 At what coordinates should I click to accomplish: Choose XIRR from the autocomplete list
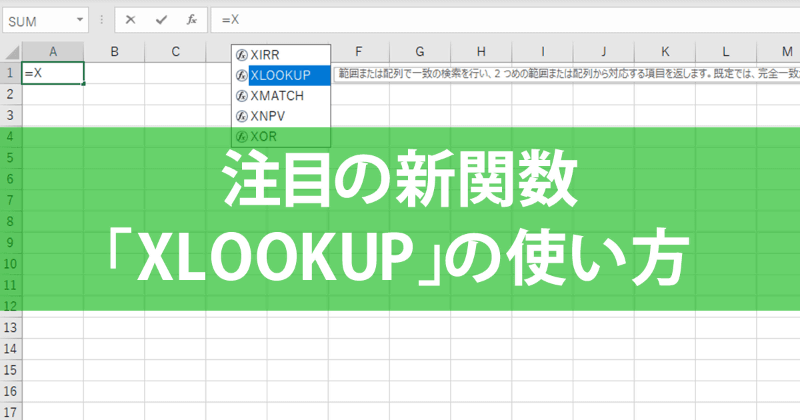[281, 55]
